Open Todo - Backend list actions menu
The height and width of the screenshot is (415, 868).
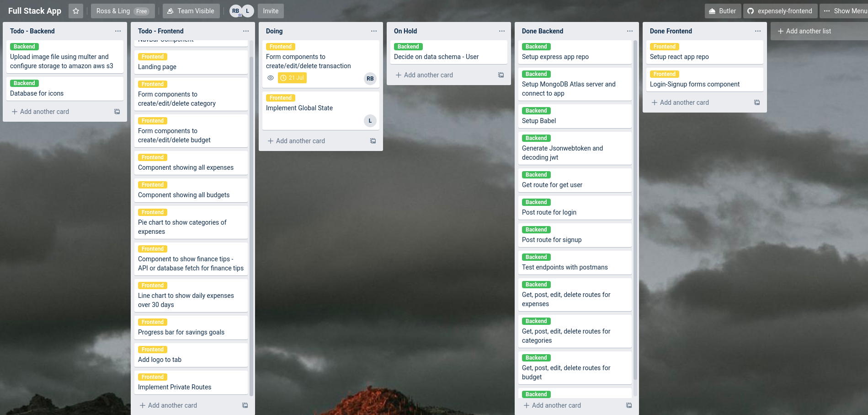pos(118,31)
